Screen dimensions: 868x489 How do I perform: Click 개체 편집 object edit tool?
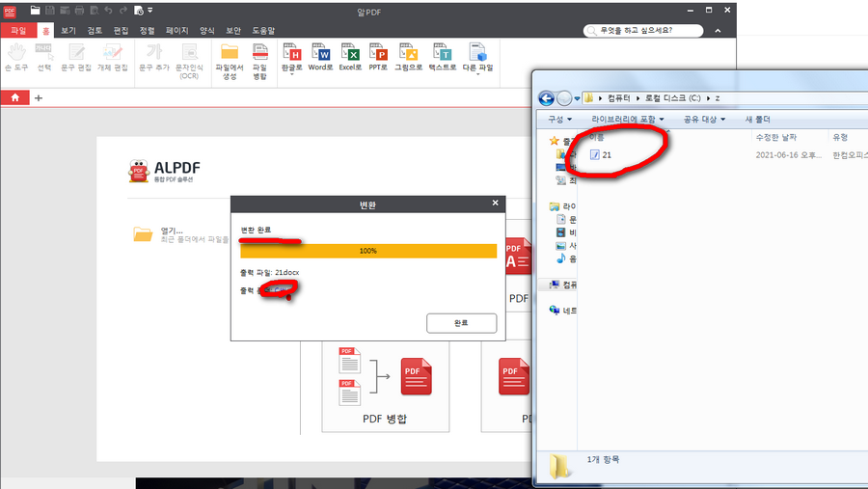(113, 57)
